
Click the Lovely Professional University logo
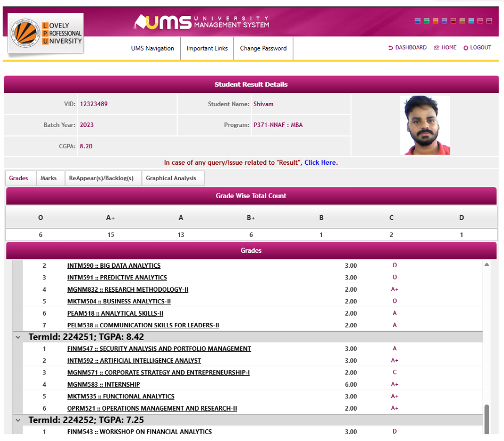(x=46, y=34)
